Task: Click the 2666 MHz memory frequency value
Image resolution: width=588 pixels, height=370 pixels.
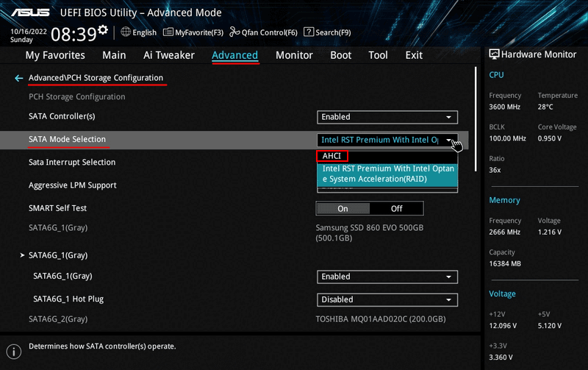Action: [x=504, y=232]
